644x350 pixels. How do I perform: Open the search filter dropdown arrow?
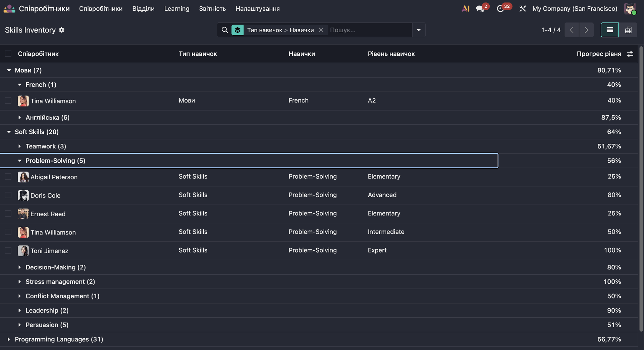coord(418,30)
